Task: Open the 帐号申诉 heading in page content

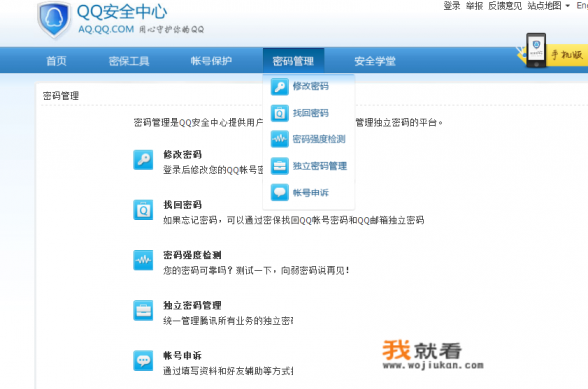Action: click(182, 356)
